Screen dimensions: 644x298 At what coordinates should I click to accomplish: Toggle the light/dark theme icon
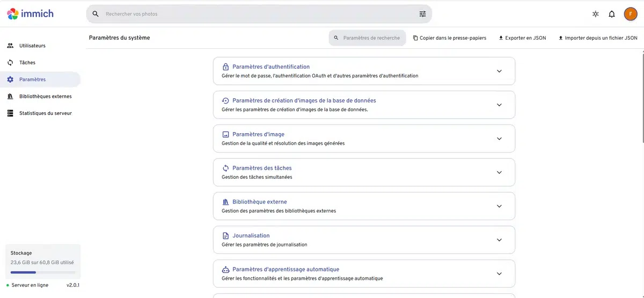pyautogui.click(x=596, y=14)
